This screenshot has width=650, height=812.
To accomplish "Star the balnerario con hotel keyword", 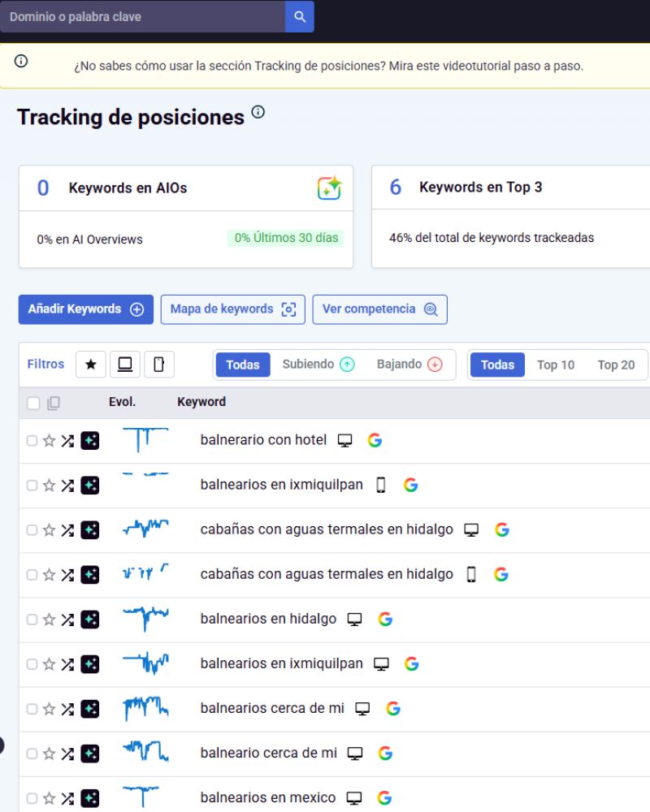I will click(50, 441).
